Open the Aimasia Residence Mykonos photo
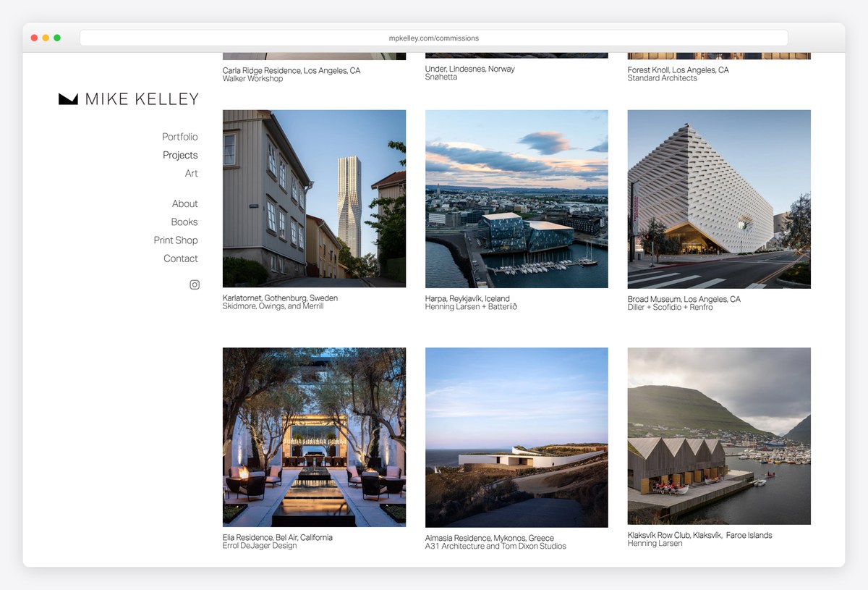The height and width of the screenshot is (590, 868). point(516,437)
